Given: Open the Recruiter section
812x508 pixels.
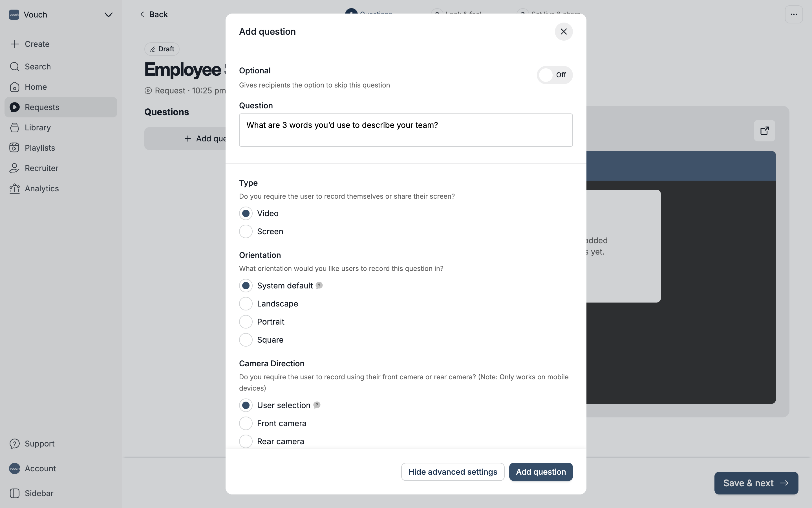Looking at the screenshot, I should pos(61,168).
